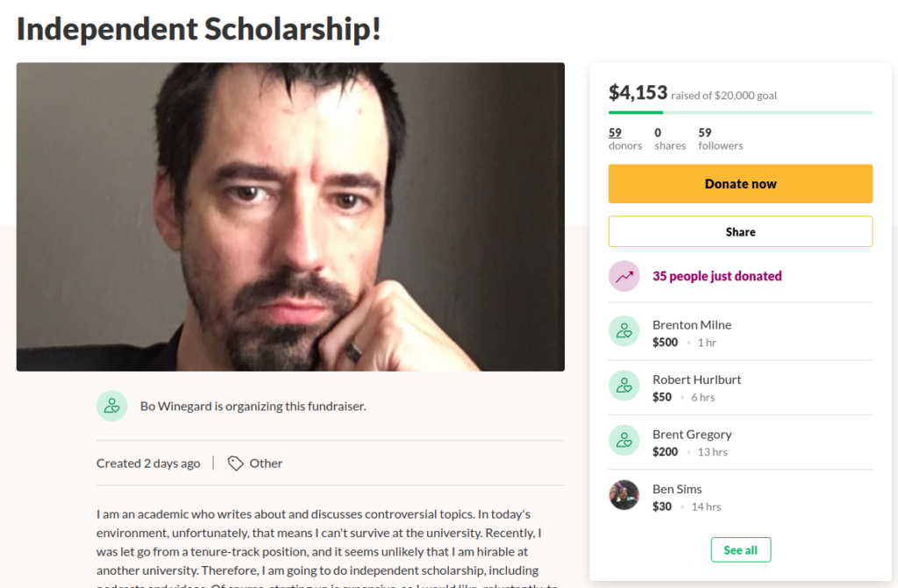
Task: Click the 35 people just donated text
Action: tap(717, 276)
